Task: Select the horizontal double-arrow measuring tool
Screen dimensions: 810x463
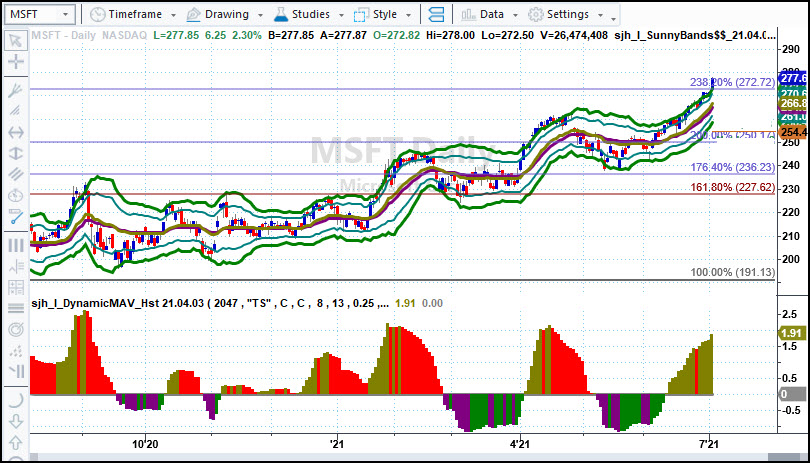Action: tap(16, 132)
